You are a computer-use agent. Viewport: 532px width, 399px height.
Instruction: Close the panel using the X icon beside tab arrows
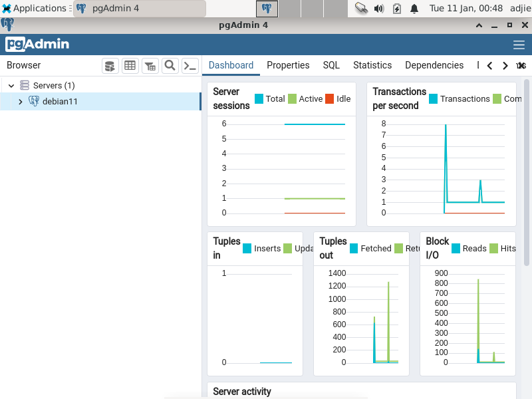(521, 65)
